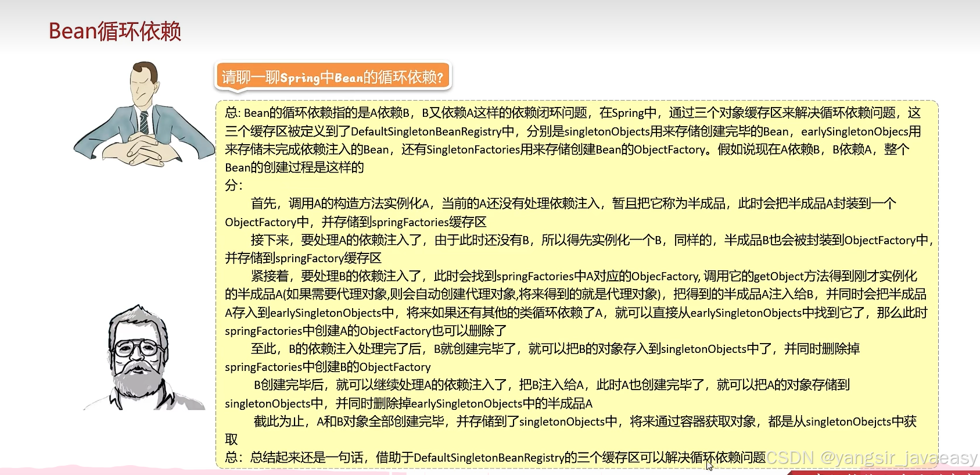Image resolution: width=980 pixels, height=475 pixels.
Task: Click the line "并存储到springFactory缓存区"
Action: tap(303, 258)
